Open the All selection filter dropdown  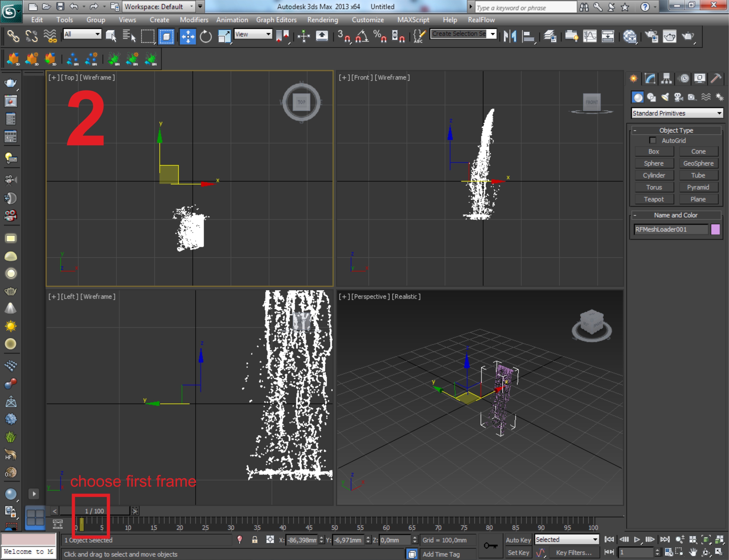click(x=82, y=34)
